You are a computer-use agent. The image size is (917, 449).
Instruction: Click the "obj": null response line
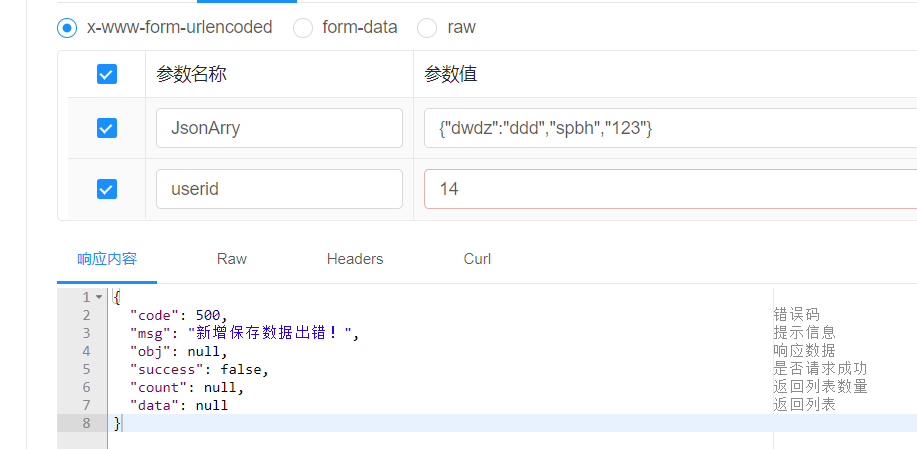click(x=178, y=352)
